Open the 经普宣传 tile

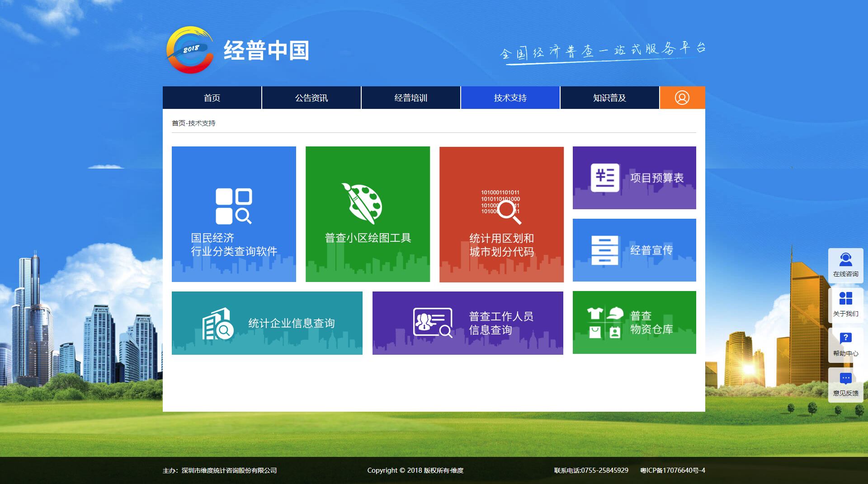point(634,250)
